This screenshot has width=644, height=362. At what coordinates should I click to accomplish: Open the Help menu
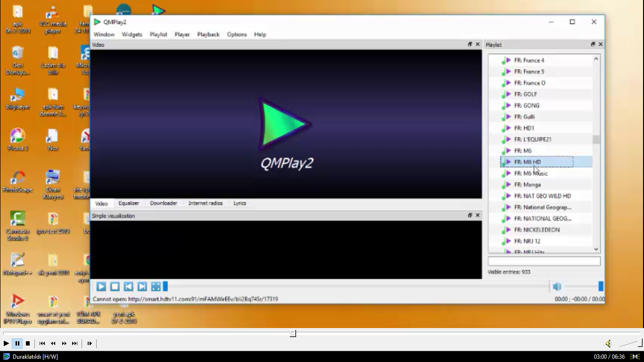[260, 34]
